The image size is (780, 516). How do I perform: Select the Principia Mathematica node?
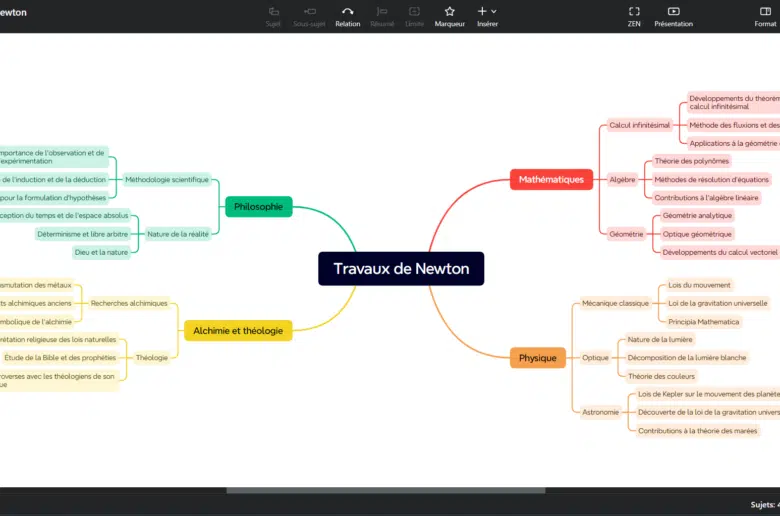click(703, 322)
